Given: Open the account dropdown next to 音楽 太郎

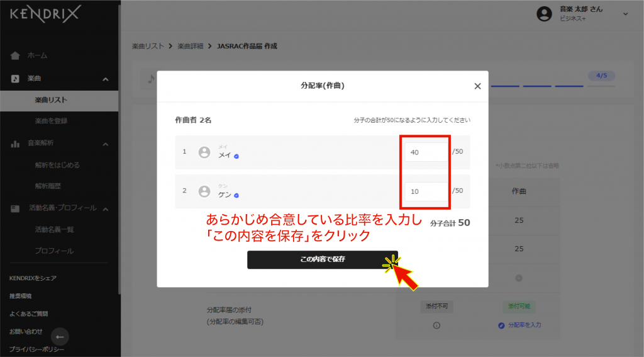Looking at the screenshot, I should [x=625, y=14].
